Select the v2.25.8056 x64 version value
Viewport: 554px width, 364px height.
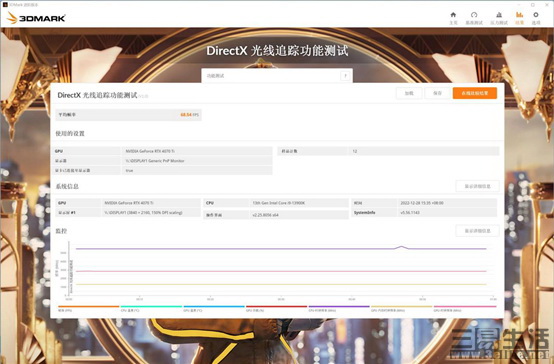[265, 215]
